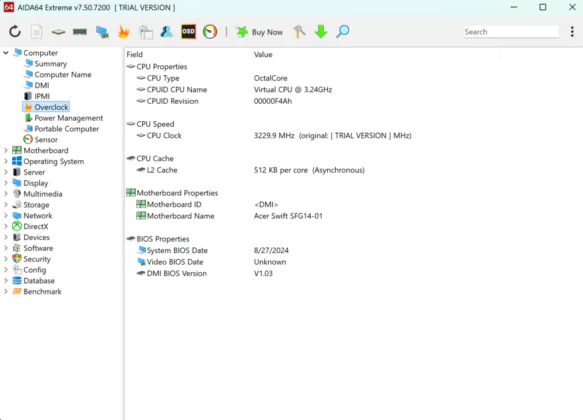The height and width of the screenshot is (420, 583).
Task: Click the green download update arrow
Action: point(321,32)
